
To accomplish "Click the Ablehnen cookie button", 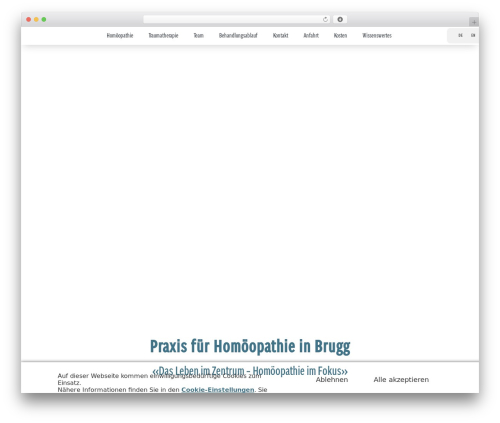I will click(x=332, y=380).
